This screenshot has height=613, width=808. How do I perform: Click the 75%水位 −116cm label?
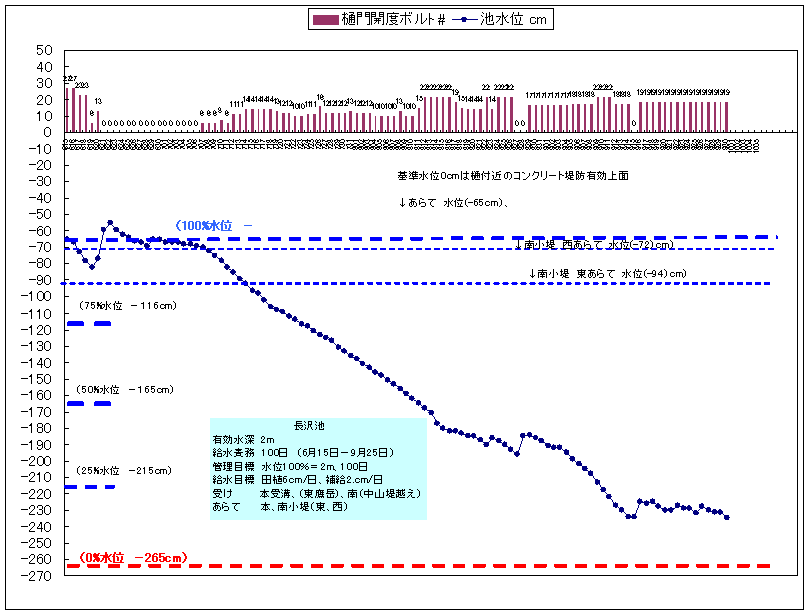(127, 306)
